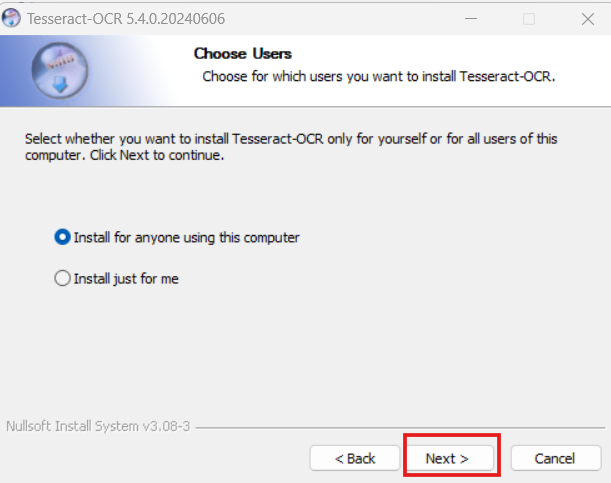Click the NSIS installer logo in header
Screen dimensions: 611x483
(60, 71)
